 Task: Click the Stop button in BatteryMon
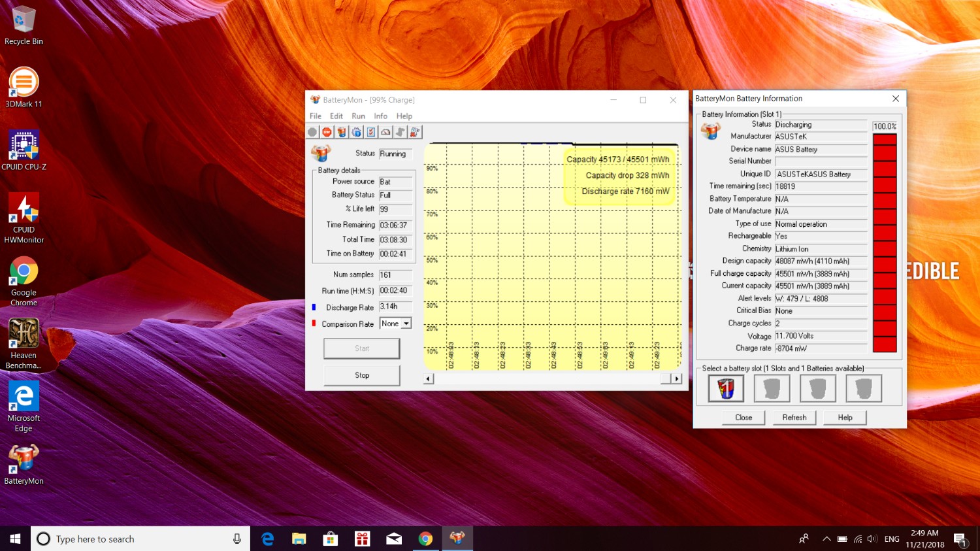click(x=362, y=375)
